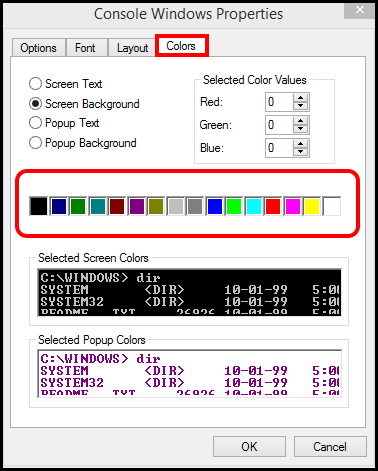Pick the magenta color swatch
This screenshot has width=378, height=471.
tap(293, 206)
